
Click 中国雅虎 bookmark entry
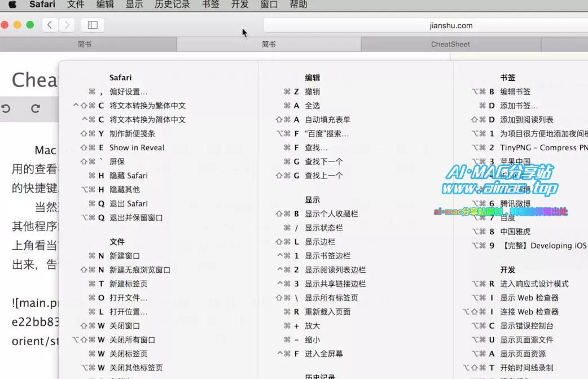click(515, 232)
